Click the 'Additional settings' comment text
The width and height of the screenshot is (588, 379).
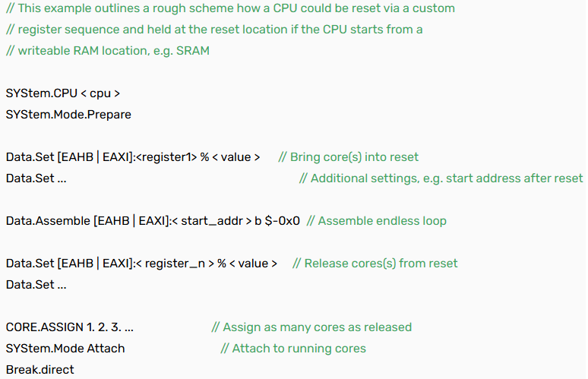point(441,178)
